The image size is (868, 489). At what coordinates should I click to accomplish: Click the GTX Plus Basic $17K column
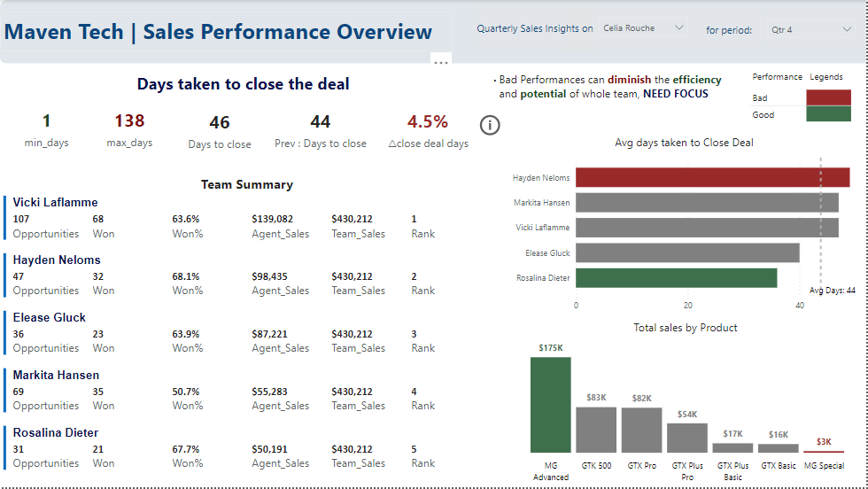tap(732, 448)
